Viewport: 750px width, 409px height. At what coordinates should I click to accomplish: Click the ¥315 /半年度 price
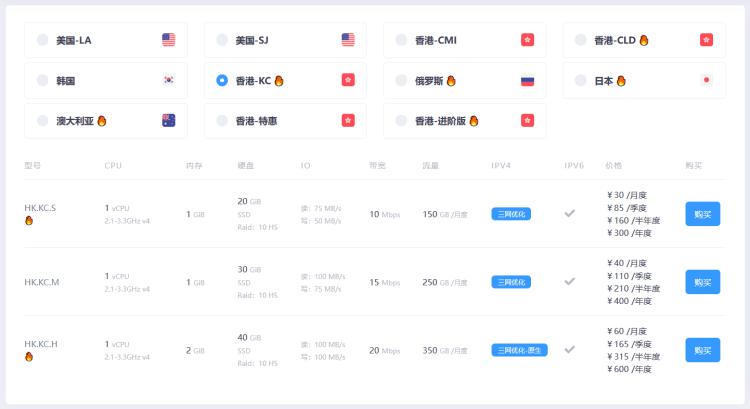[633, 356]
